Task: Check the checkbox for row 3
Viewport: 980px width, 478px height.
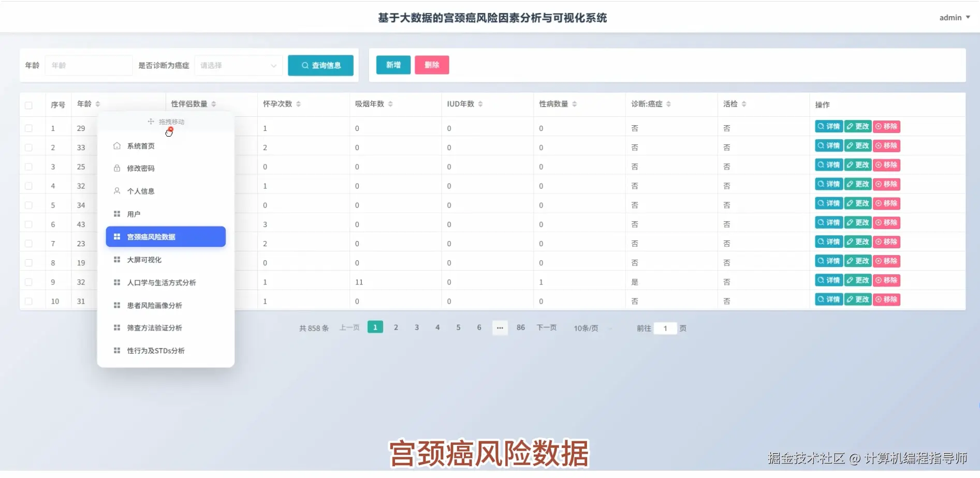Action: (x=28, y=167)
